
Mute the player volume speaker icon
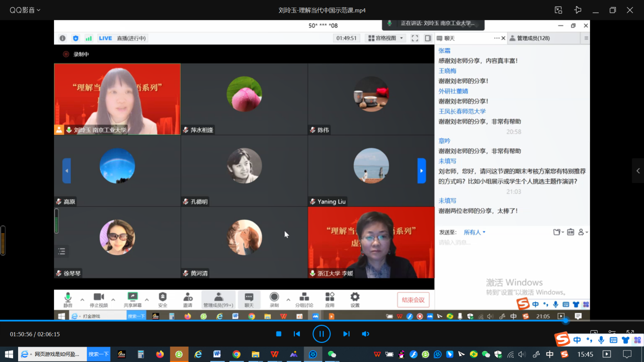coord(365,334)
